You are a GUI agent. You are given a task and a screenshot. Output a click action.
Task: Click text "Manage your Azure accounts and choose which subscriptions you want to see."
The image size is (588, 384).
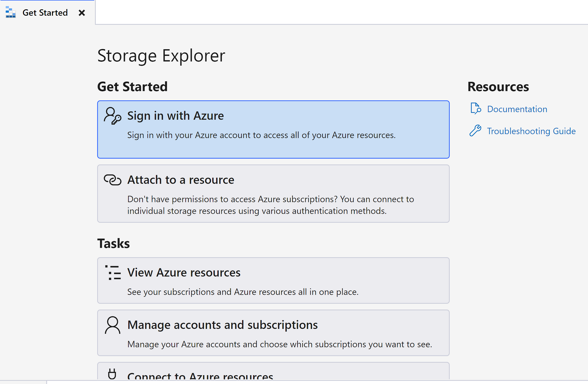(280, 344)
